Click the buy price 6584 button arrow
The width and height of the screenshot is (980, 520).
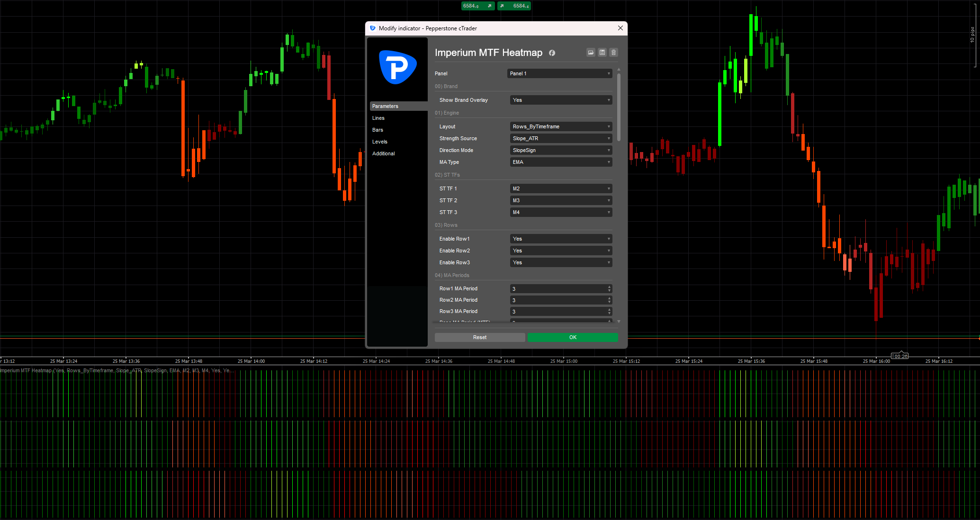pyautogui.click(x=502, y=6)
